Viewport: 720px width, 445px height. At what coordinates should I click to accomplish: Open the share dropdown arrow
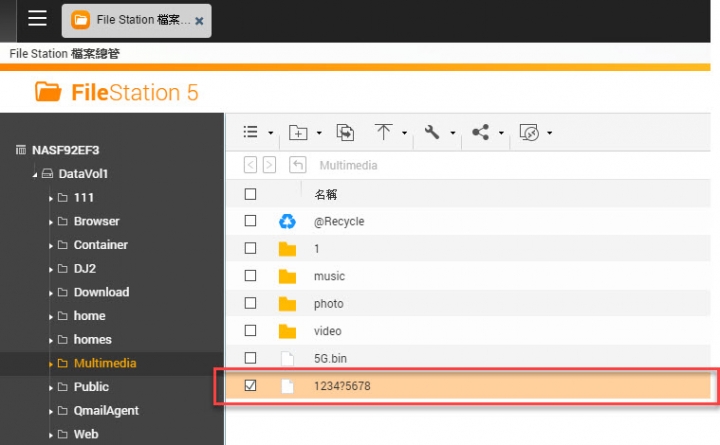501,133
